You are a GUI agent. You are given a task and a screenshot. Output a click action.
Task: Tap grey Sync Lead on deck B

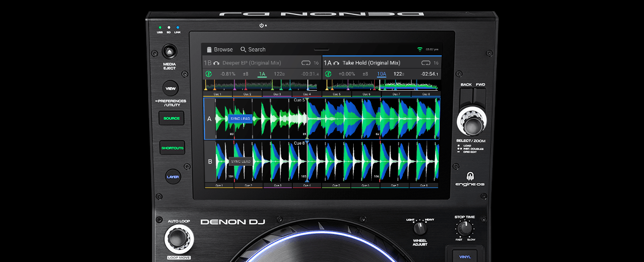coord(240,162)
